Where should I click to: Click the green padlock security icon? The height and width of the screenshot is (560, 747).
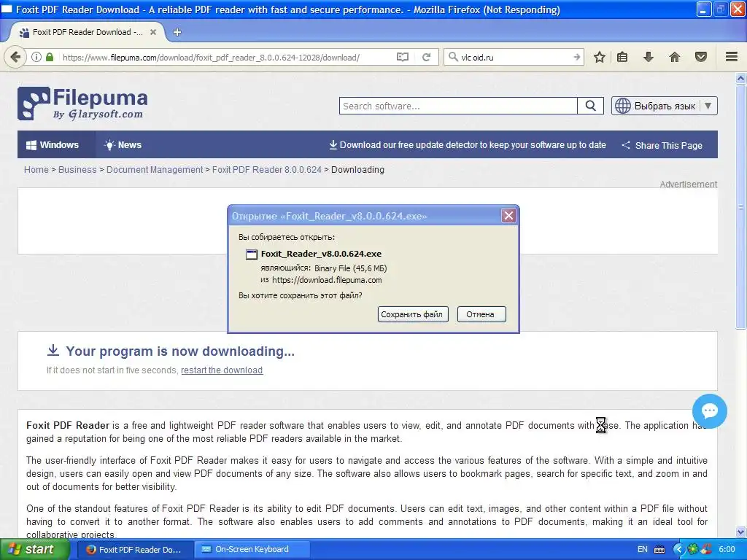(50, 57)
